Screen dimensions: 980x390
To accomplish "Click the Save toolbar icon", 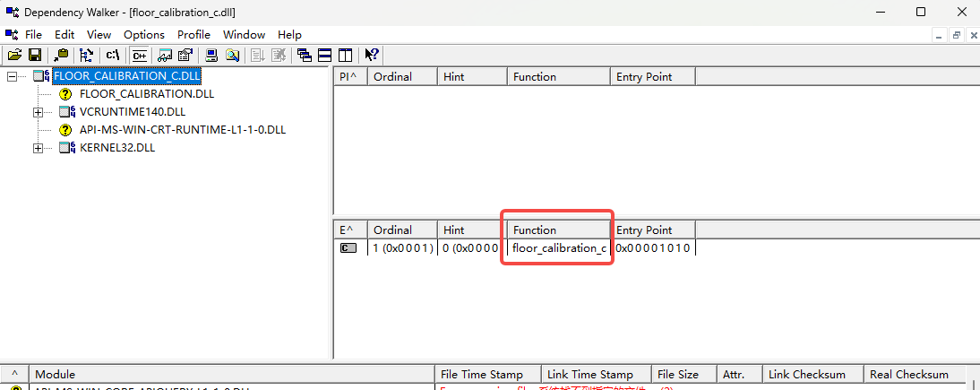I will click(35, 55).
